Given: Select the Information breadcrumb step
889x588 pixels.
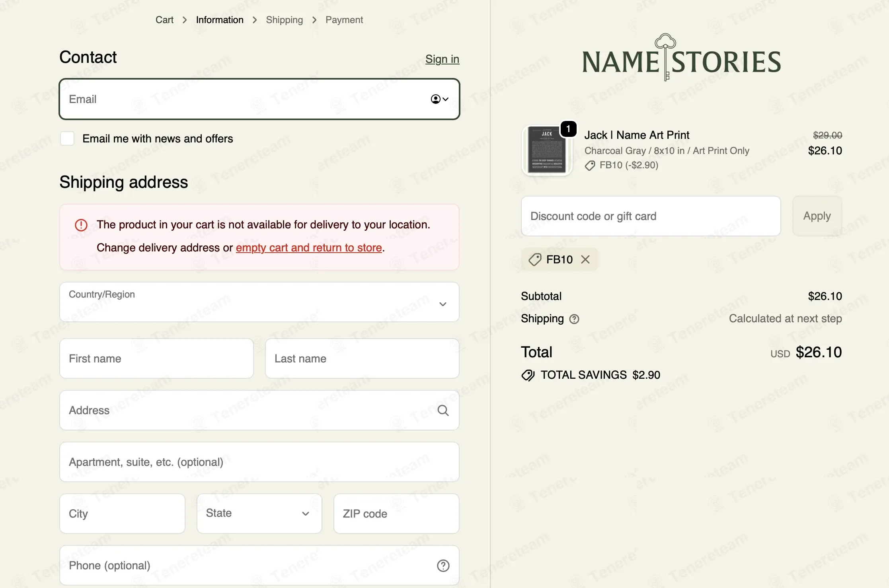Looking at the screenshot, I should [x=220, y=20].
